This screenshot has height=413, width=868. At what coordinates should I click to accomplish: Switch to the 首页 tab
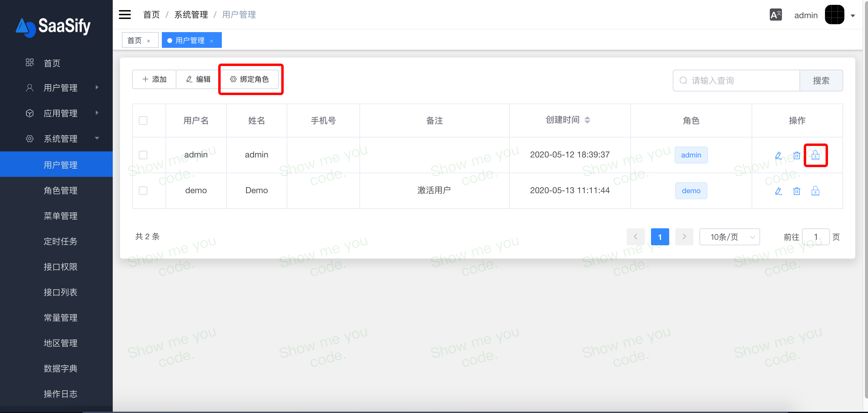click(x=135, y=40)
